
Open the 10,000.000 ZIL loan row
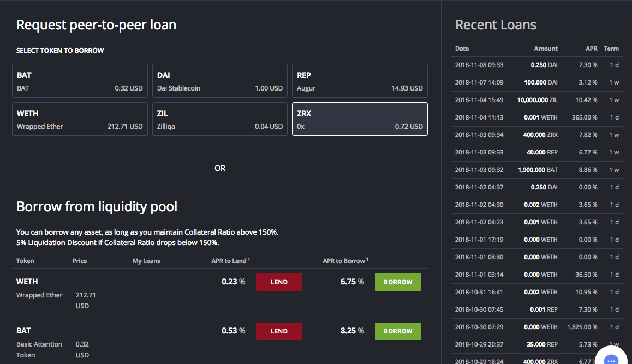click(537, 100)
